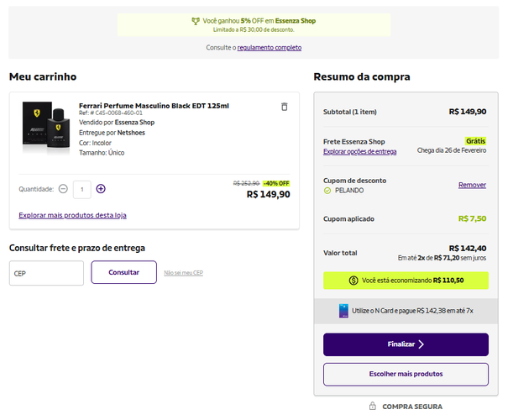Click the Ferrari perfume product thumbnail
Screen dimensions: 513x420
(46, 126)
